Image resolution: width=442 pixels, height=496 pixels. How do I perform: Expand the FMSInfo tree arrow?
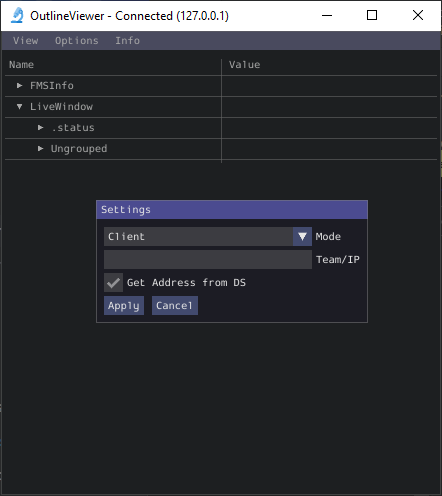(19, 86)
